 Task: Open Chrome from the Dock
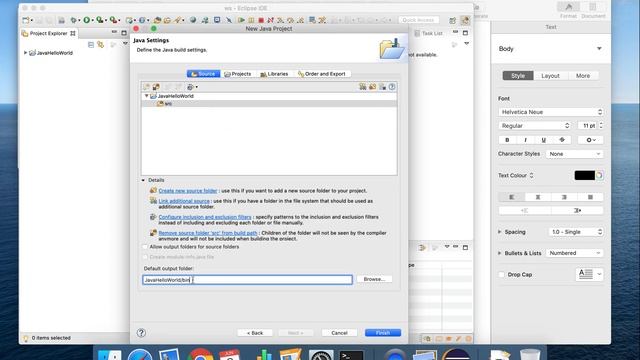point(200,354)
